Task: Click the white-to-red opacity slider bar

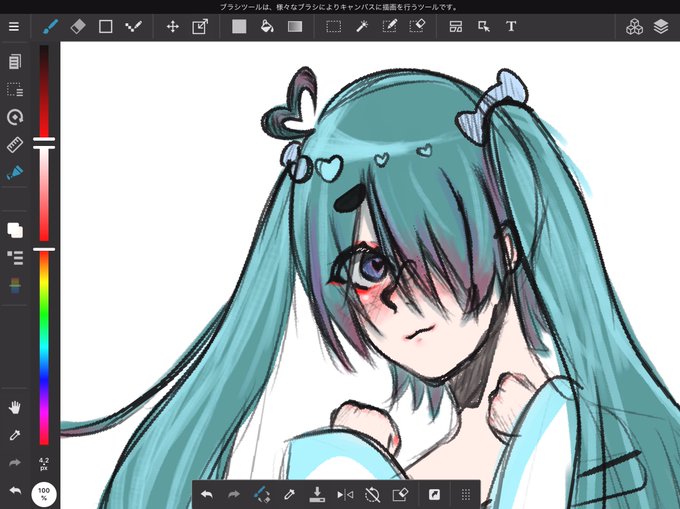Action: click(44, 195)
